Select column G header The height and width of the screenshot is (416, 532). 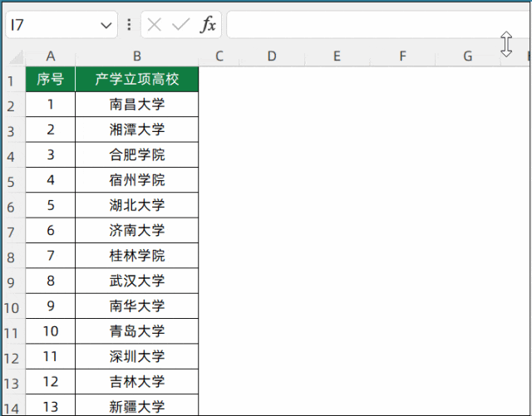[468, 56]
